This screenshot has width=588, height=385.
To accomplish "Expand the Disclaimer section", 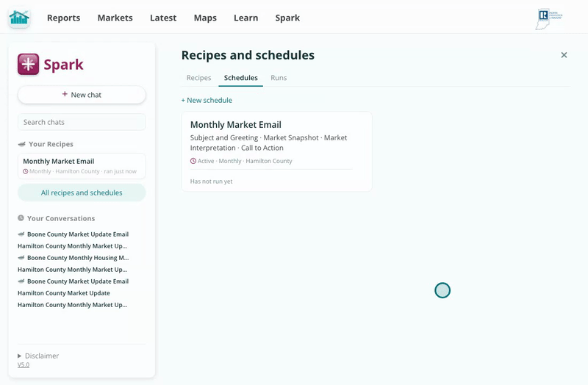I will (38, 356).
